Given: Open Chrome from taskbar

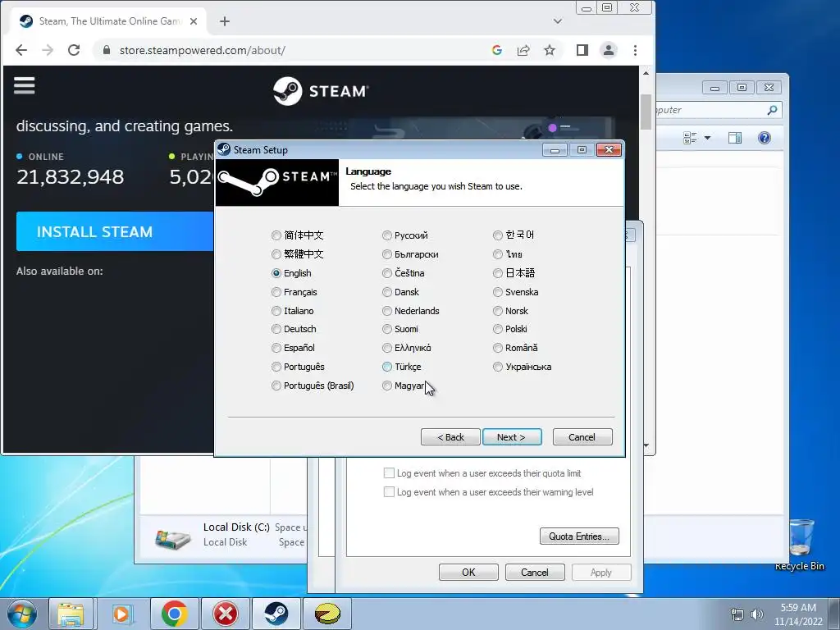Looking at the screenshot, I should pyautogui.click(x=174, y=614).
